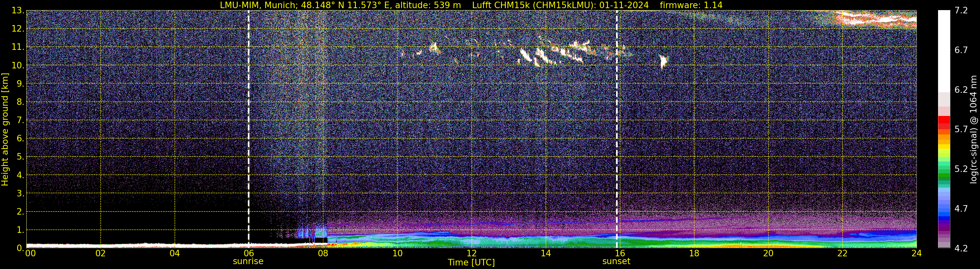Viewport: 980px width, 269px height.
Task: Click the '6.2' colorbar tick label
Action: point(961,90)
